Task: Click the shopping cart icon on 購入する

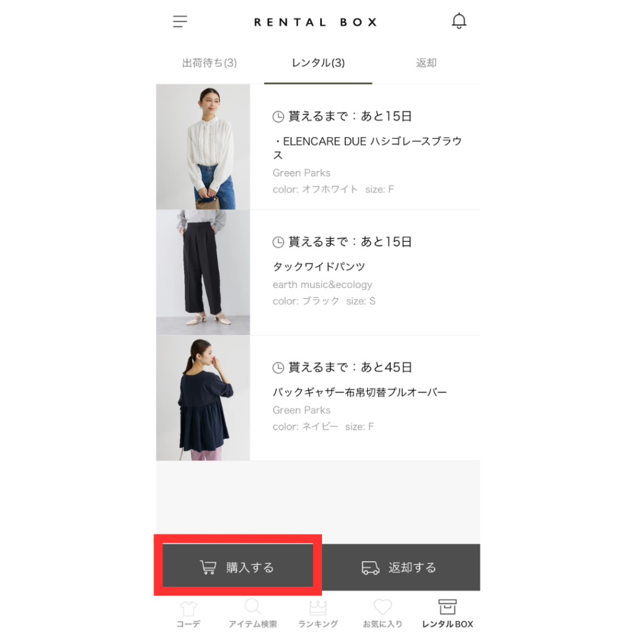Action: [208, 567]
